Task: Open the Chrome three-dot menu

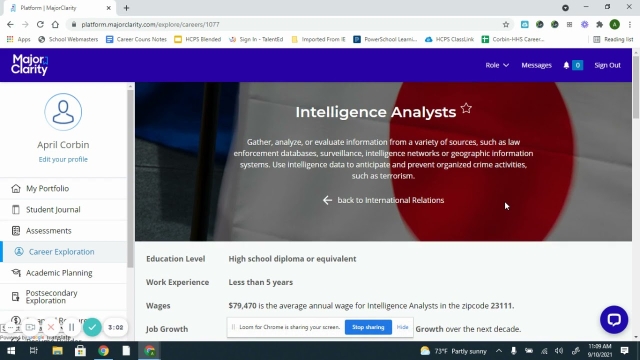Action: point(630,24)
